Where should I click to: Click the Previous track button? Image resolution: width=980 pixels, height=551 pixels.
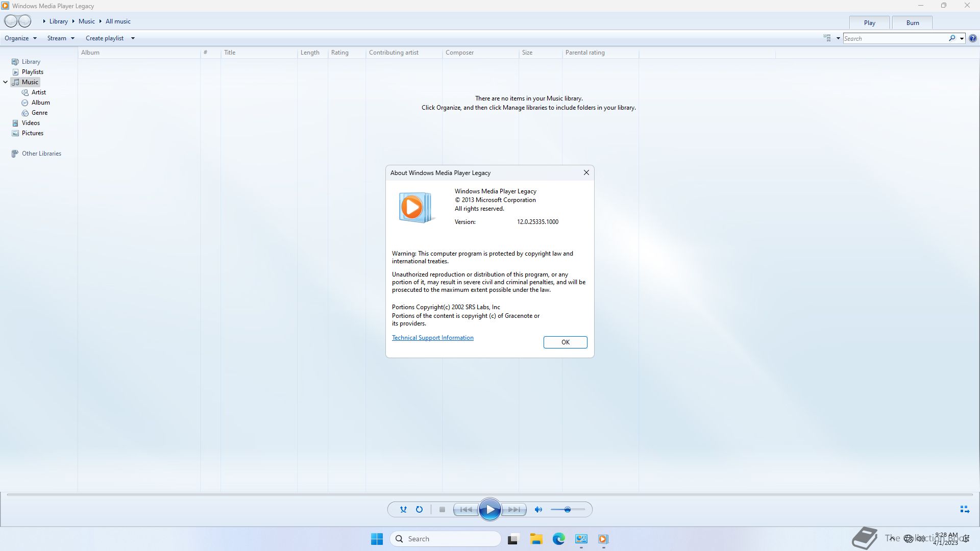(466, 510)
